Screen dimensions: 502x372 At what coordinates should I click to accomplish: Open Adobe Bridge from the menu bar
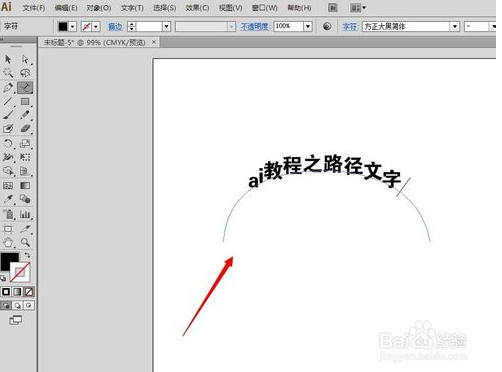[x=332, y=7]
